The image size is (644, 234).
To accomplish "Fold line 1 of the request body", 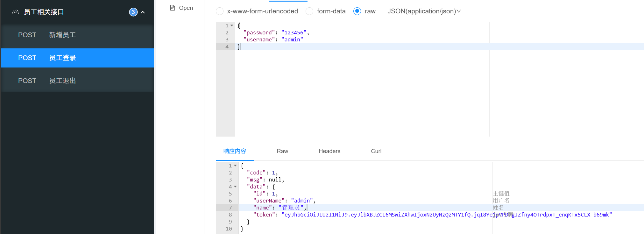I will click(x=232, y=25).
